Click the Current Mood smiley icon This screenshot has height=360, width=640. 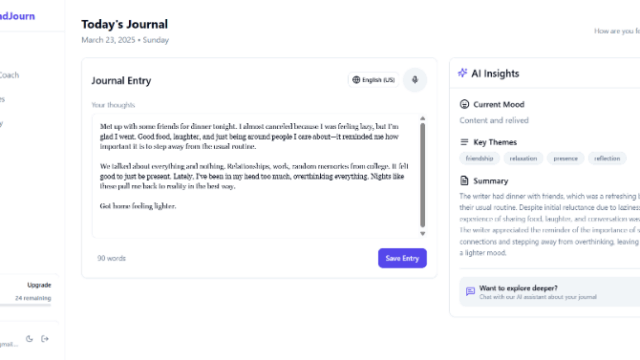click(464, 104)
